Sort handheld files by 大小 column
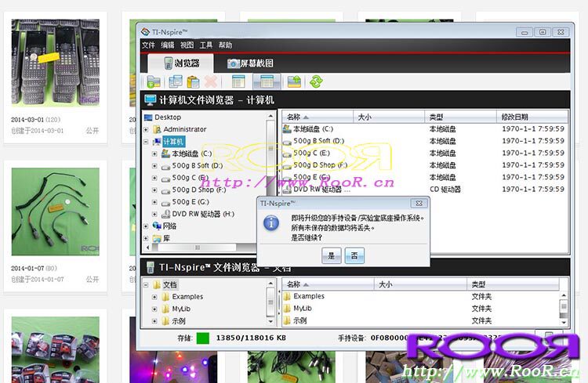Image resolution: width=588 pixels, height=383 pixels. pyautogui.click(x=420, y=284)
